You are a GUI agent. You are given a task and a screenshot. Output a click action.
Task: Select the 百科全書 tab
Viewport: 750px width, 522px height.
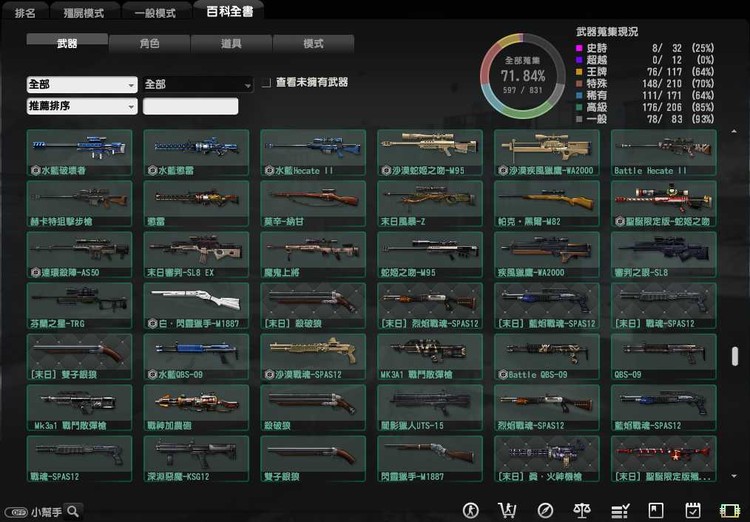[x=229, y=11]
